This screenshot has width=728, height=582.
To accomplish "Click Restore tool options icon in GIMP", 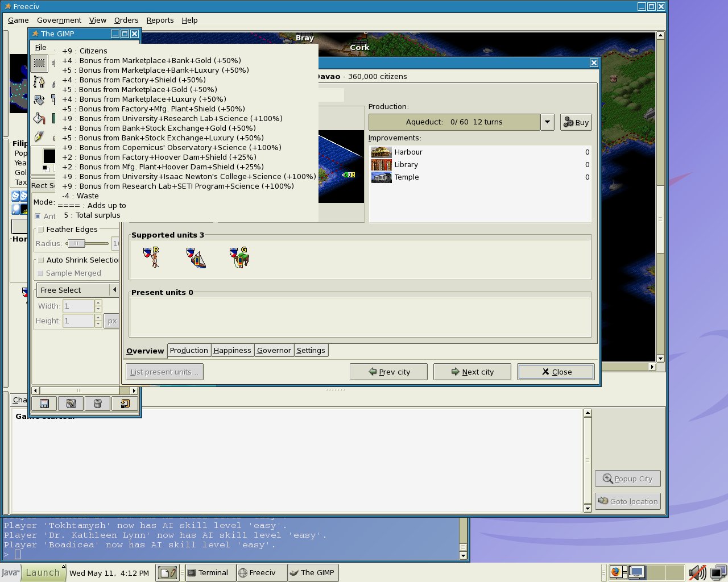I will point(71,404).
